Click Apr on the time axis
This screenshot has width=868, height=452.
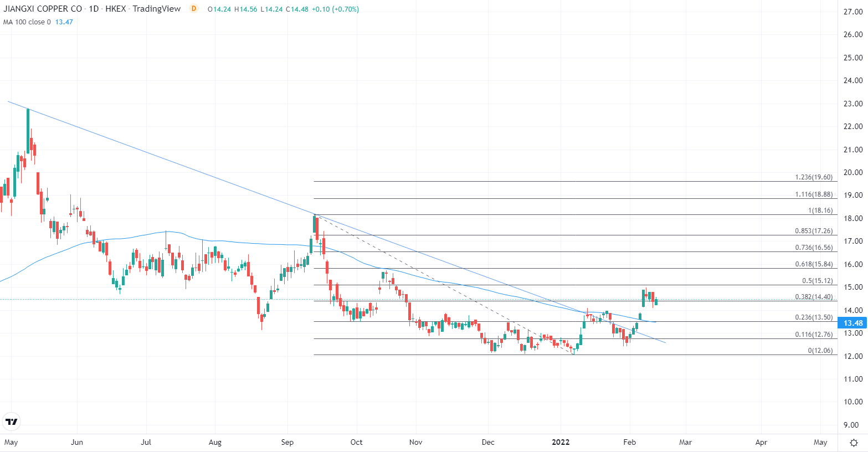761,442
